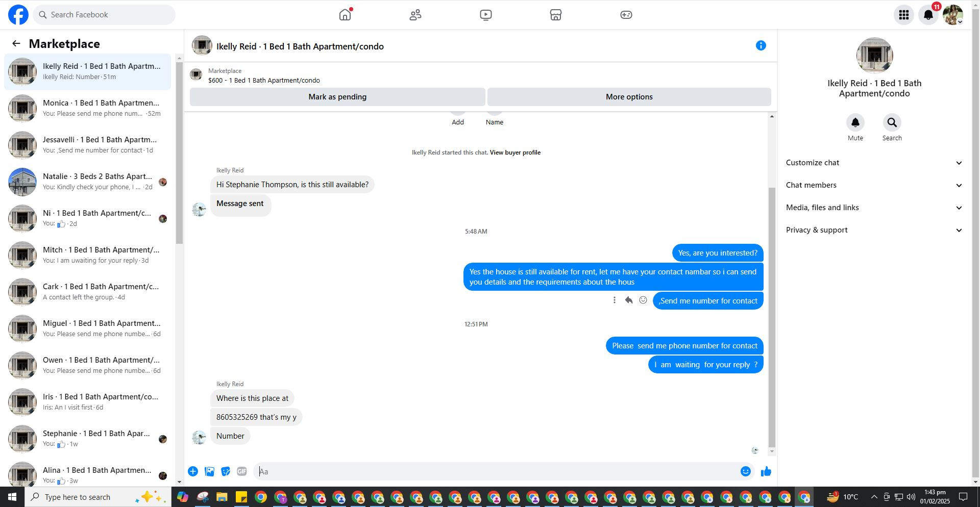Open Ikelly Reid conversation in list
The height and width of the screenshot is (507, 980).
(x=88, y=71)
